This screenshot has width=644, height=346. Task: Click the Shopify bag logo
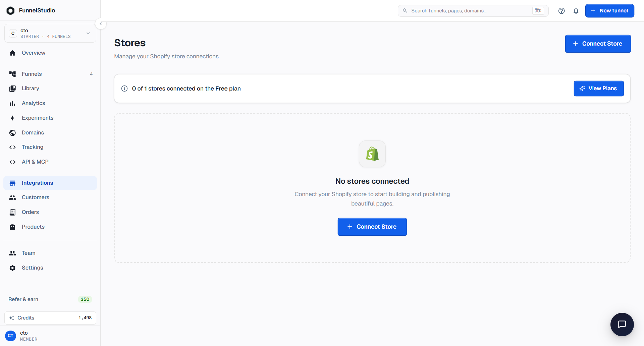[372, 154]
